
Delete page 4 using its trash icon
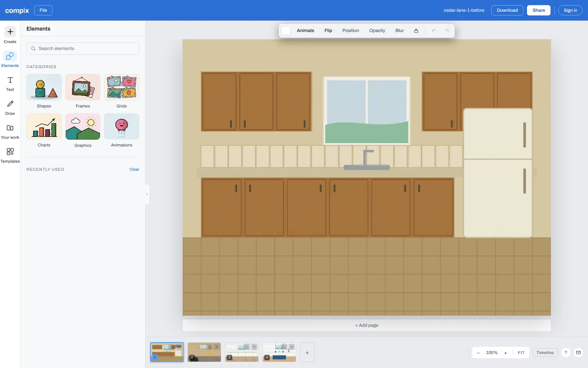[x=292, y=347]
